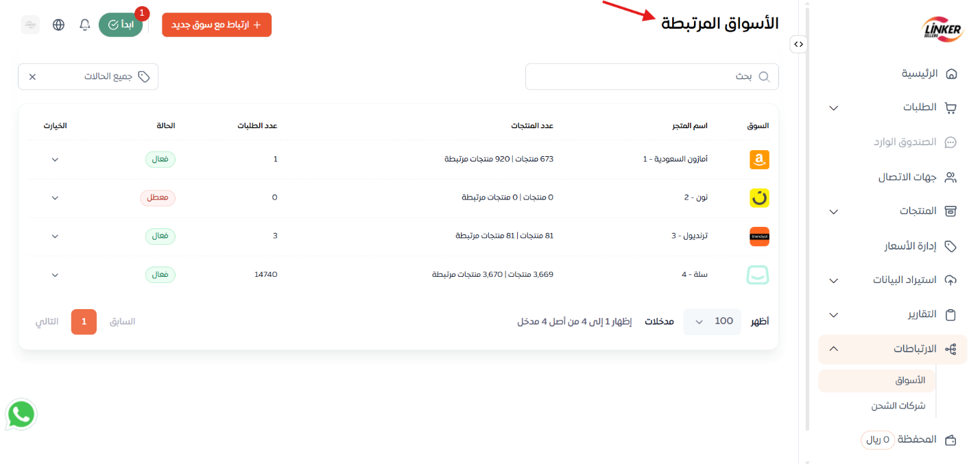Open notifications bell icon

tap(85, 25)
